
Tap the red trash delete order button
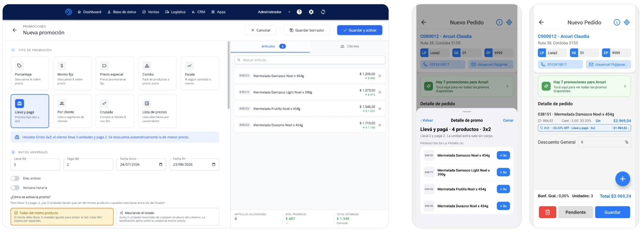click(x=547, y=212)
